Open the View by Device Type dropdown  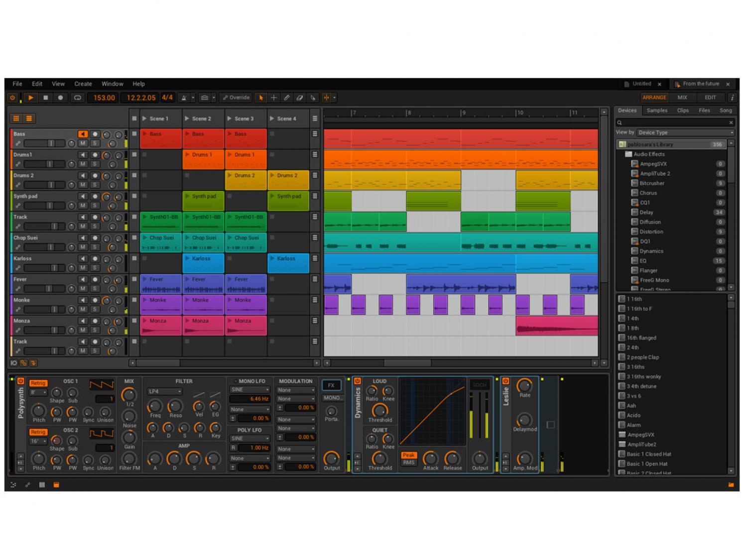tap(685, 133)
